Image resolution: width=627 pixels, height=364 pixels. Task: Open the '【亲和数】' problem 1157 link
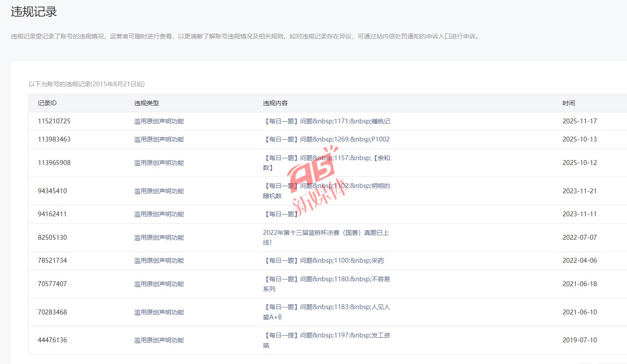tap(327, 162)
